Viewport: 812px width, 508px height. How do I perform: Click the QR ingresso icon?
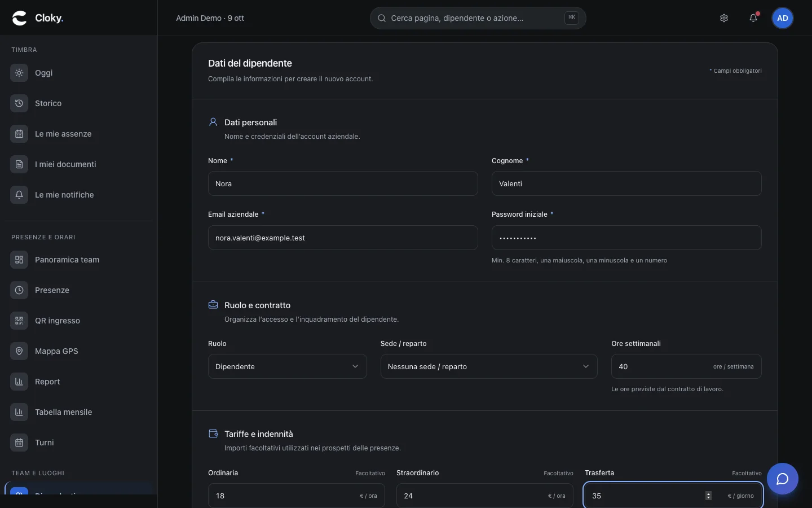pyautogui.click(x=19, y=321)
